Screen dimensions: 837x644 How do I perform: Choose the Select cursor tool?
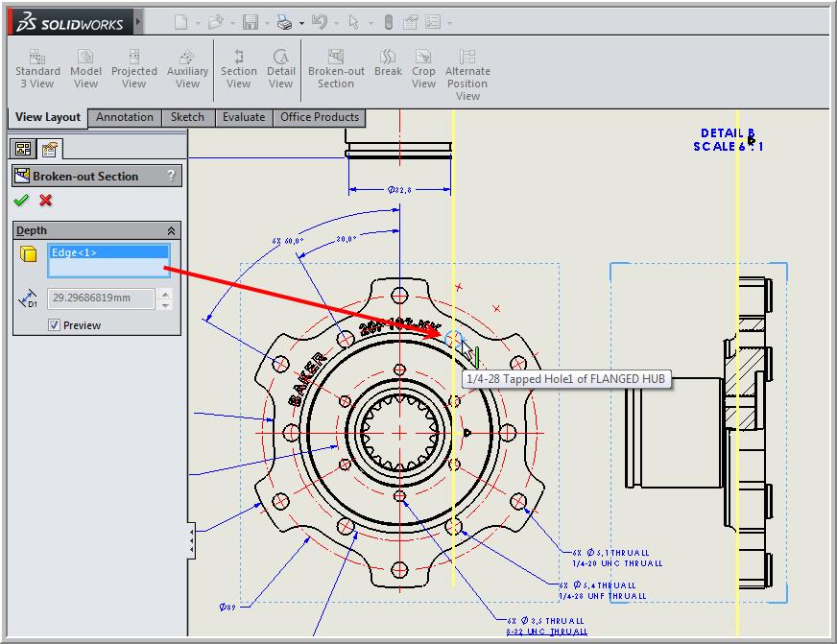pyautogui.click(x=353, y=22)
